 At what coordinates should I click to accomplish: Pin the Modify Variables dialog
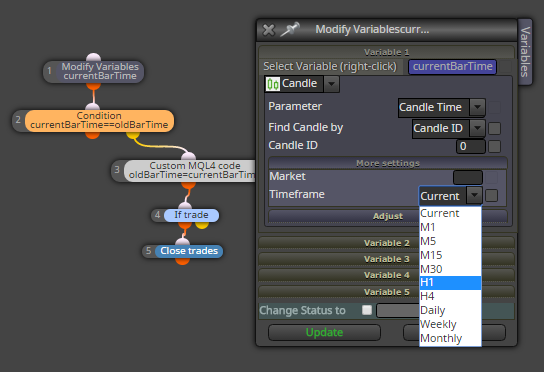click(x=290, y=29)
